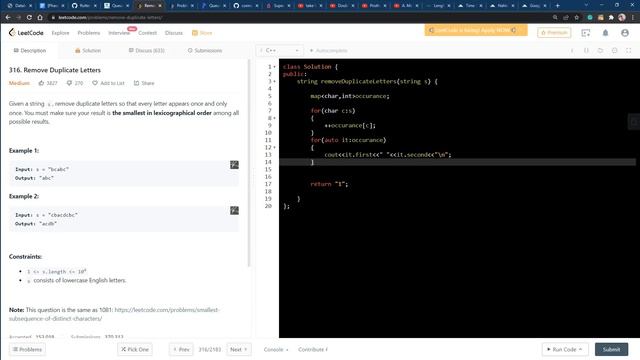Open the browser extensions puzzle icon
The height and width of the screenshot is (360, 640).
click(x=611, y=18)
